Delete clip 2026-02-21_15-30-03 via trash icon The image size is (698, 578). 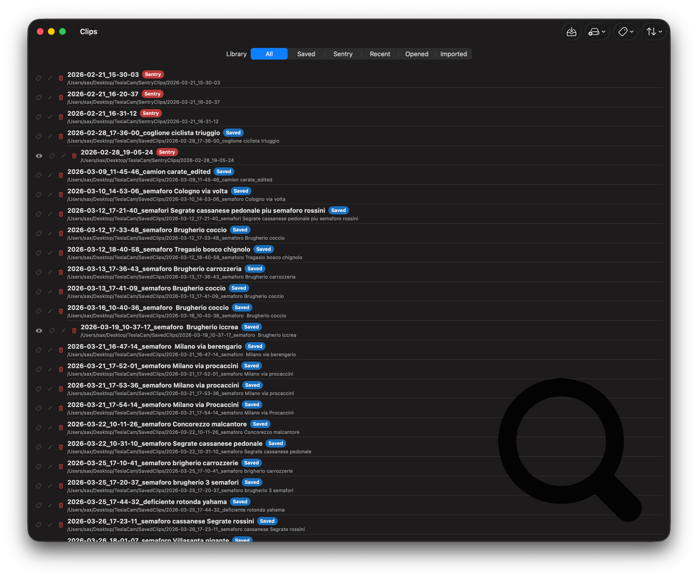pyautogui.click(x=61, y=78)
